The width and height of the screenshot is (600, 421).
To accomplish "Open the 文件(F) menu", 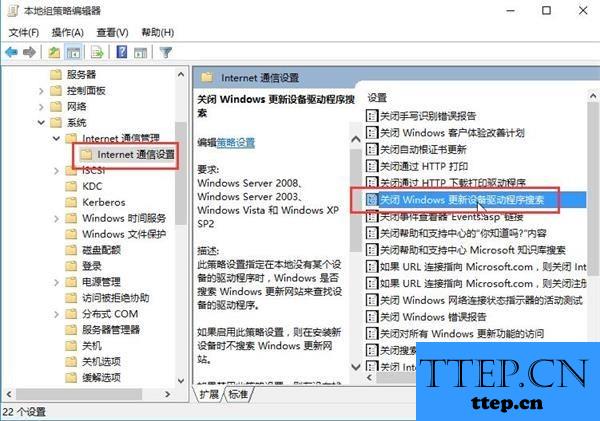I will click(x=24, y=33).
